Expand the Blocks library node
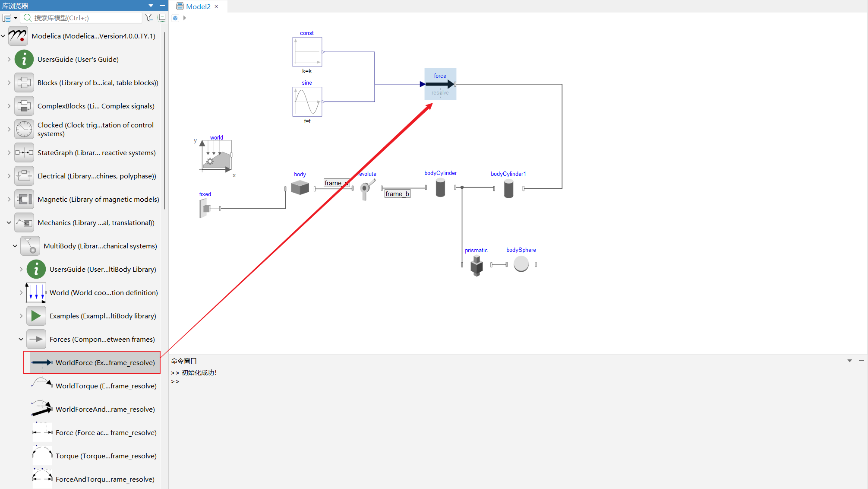 pos(9,83)
